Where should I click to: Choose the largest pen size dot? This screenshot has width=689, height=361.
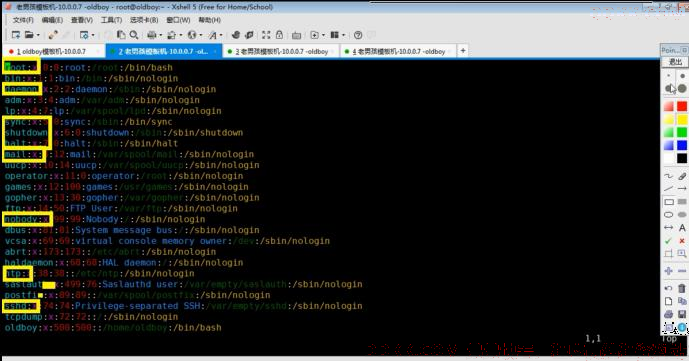tap(682, 89)
